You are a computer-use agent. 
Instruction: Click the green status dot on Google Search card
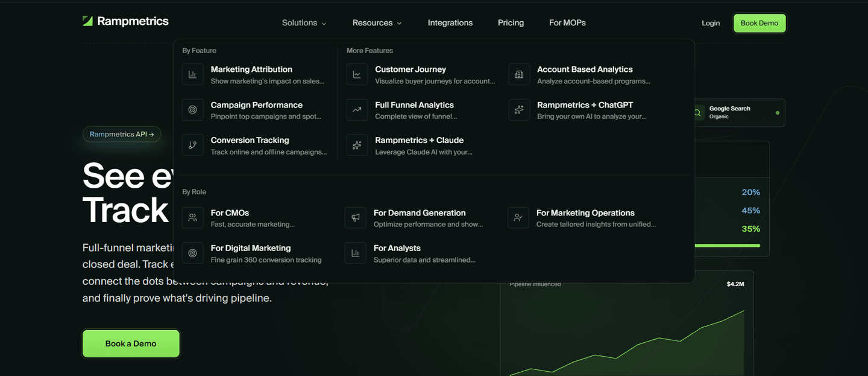(x=777, y=113)
